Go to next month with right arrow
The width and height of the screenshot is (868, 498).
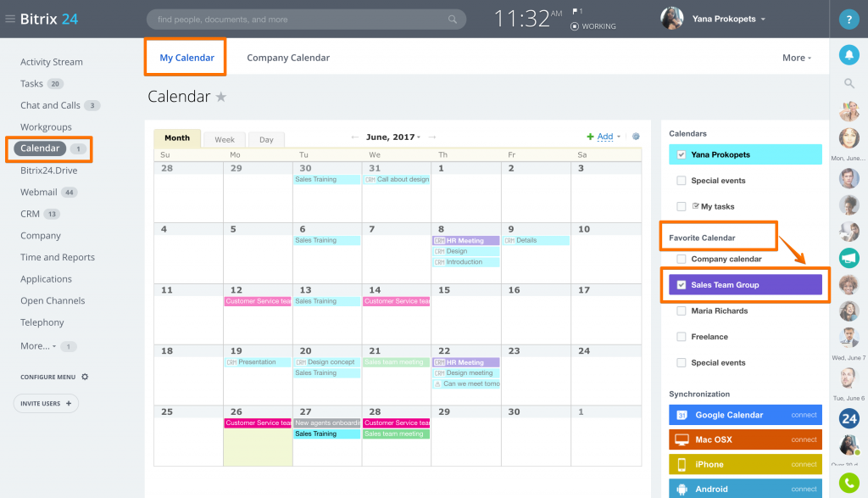(432, 137)
